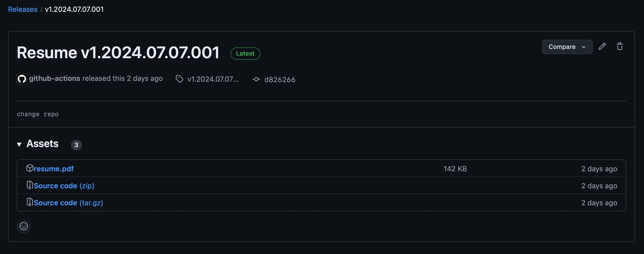Download Source code (zip)
The width and height of the screenshot is (644, 254).
63,185
